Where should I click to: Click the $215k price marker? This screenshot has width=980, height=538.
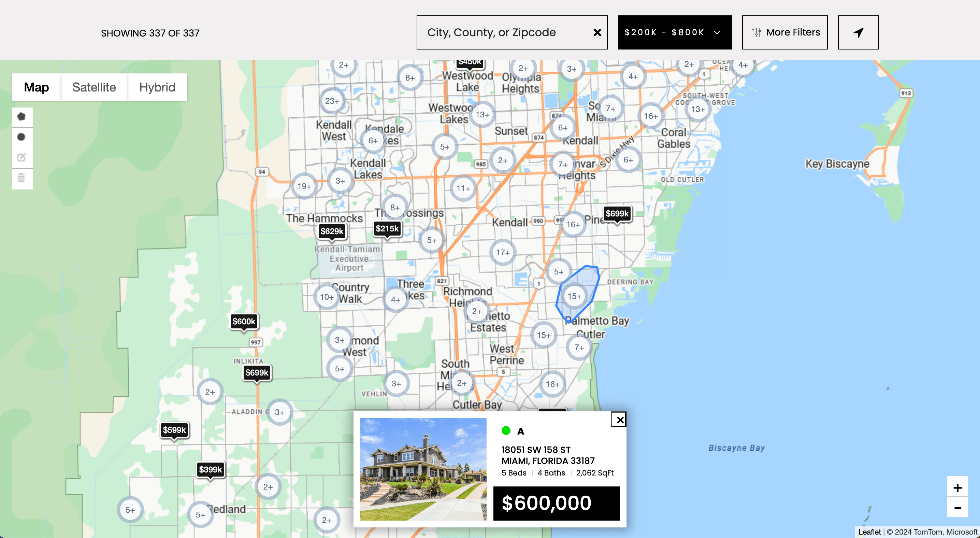click(387, 228)
